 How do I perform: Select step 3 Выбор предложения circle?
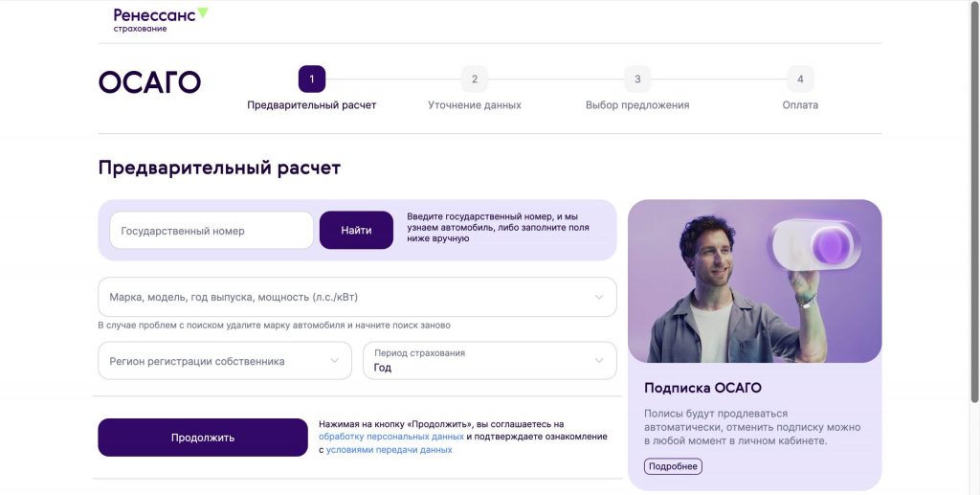click(637, 79)
